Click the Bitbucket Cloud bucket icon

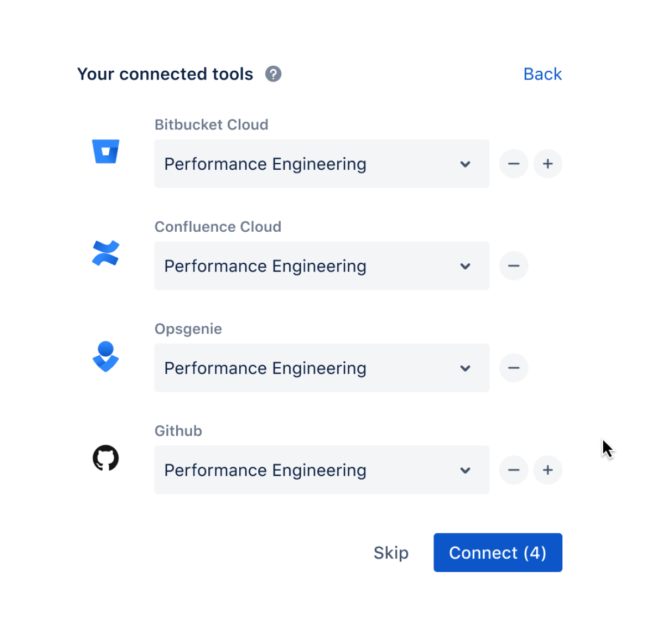coord(106,151)
